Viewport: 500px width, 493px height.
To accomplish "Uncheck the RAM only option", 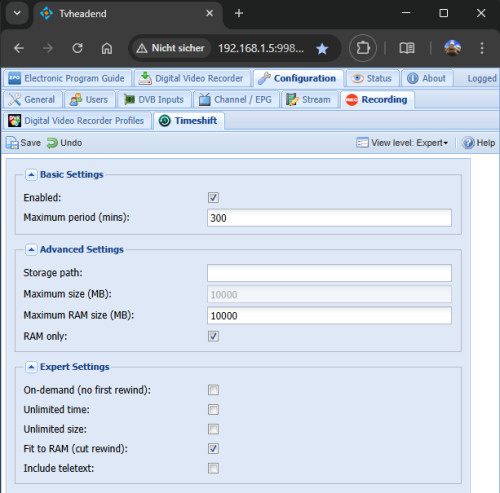I will click(213, 336).
